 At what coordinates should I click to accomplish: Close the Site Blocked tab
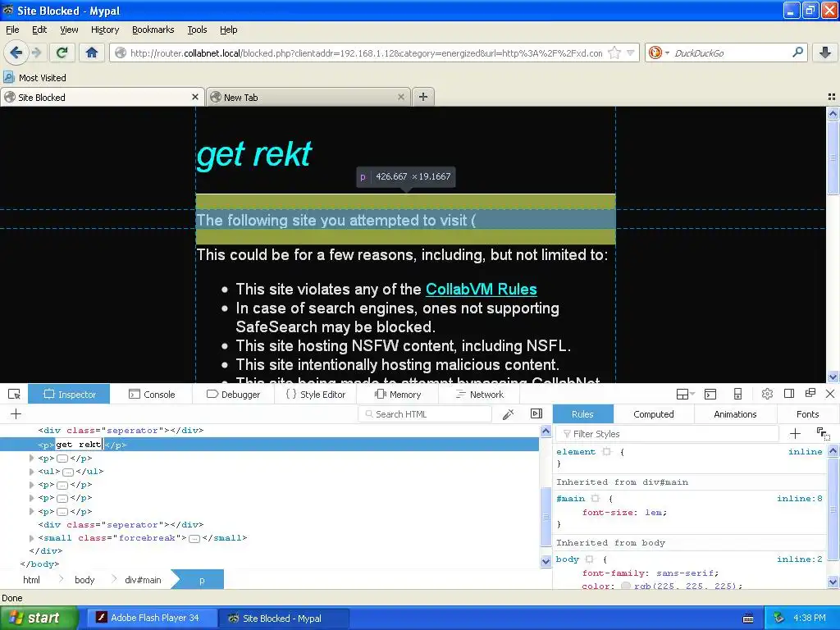(195, 97)
